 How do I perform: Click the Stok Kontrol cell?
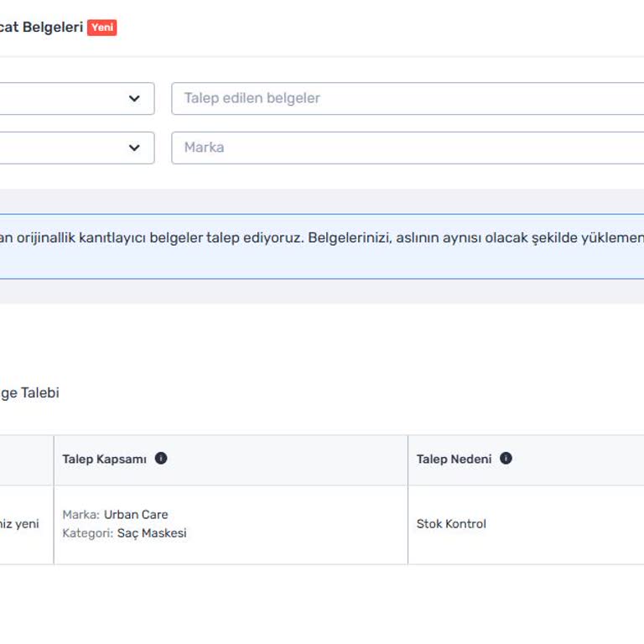(451, 524)
